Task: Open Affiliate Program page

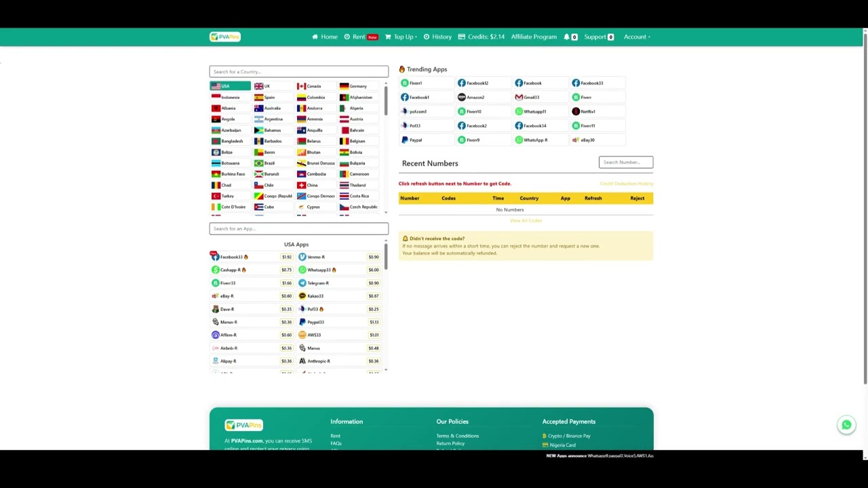Action: click(x=534, y=37)
